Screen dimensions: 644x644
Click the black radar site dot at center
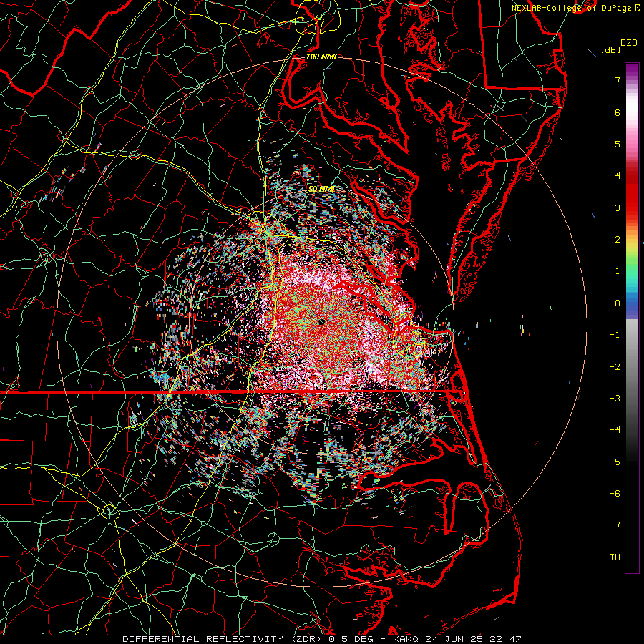pos(321,321)
